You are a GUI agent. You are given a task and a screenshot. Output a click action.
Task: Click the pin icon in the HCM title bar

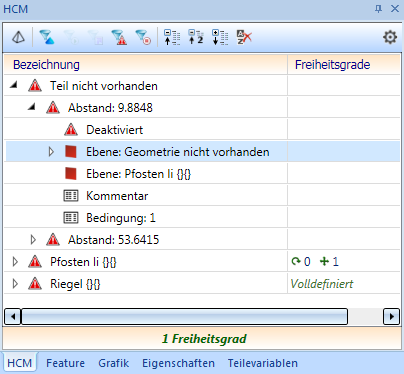pos(378,9)
